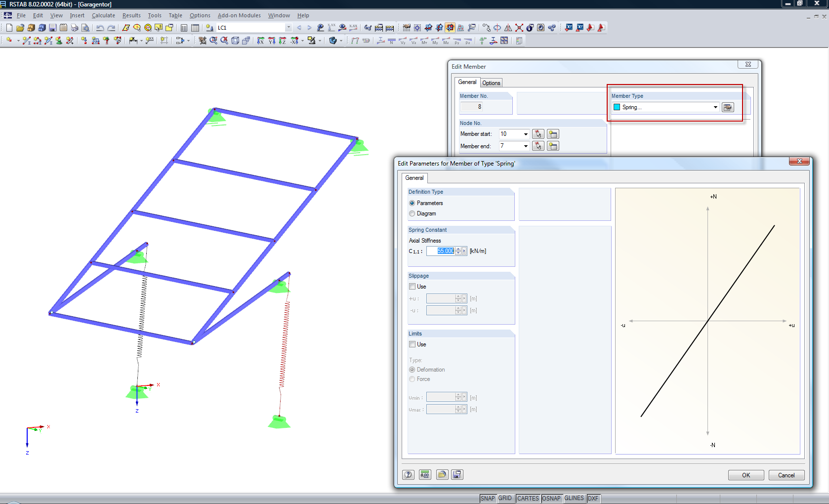The image size is (829, 504).
Task: Click the Redo arrow in the toolbar
Action: (111, 28)
